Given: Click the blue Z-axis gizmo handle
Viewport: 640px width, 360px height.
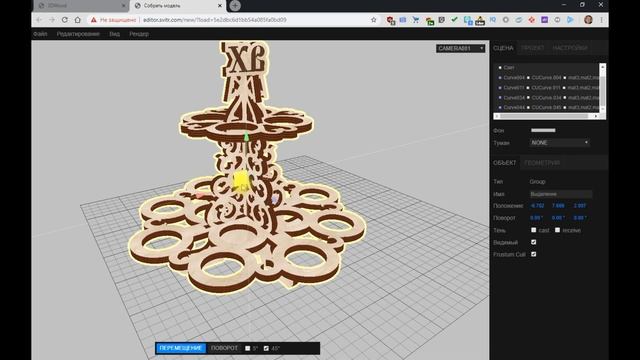Looking at the screenshot, I should pos(275,199).
